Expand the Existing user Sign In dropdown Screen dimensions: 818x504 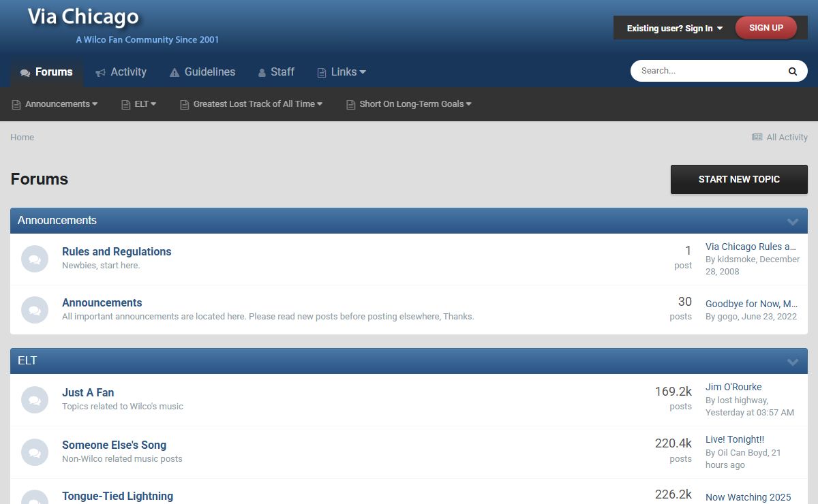pos(675,28)
